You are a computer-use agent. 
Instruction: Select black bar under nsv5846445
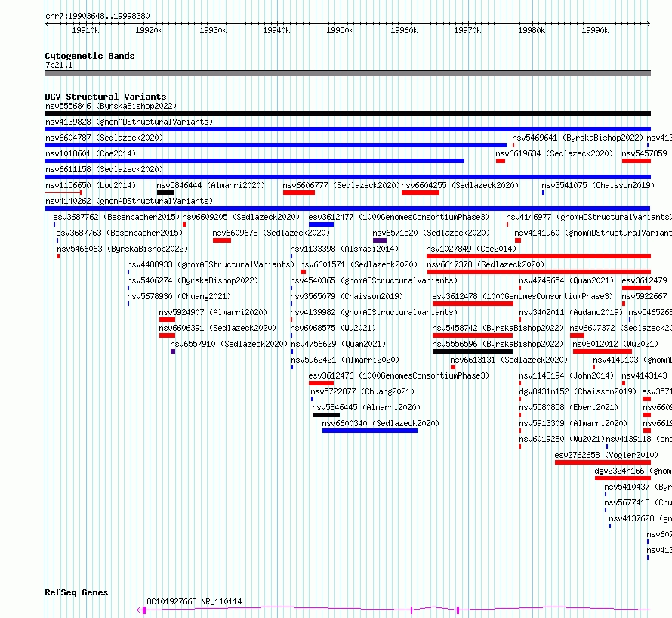[x=326, y=415]
